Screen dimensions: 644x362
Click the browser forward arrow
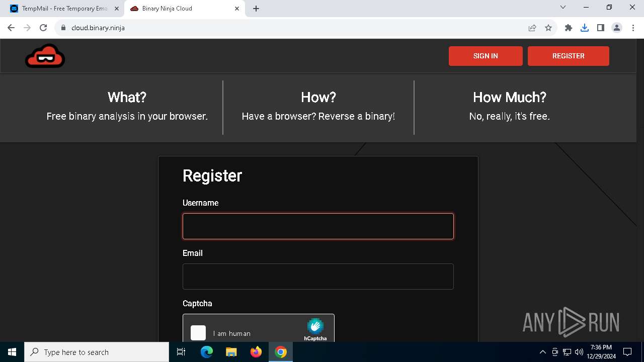[27, 28]
